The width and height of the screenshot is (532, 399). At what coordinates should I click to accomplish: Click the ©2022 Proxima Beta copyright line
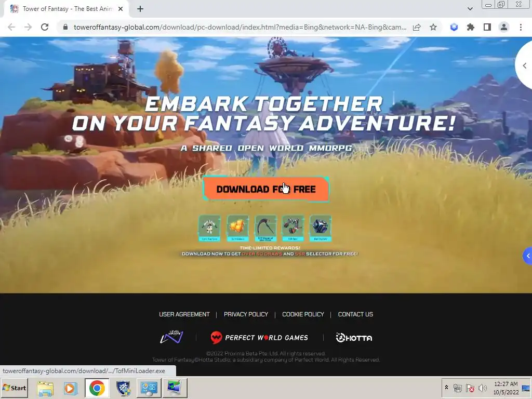pyautogui.click(x=265, y=353)
